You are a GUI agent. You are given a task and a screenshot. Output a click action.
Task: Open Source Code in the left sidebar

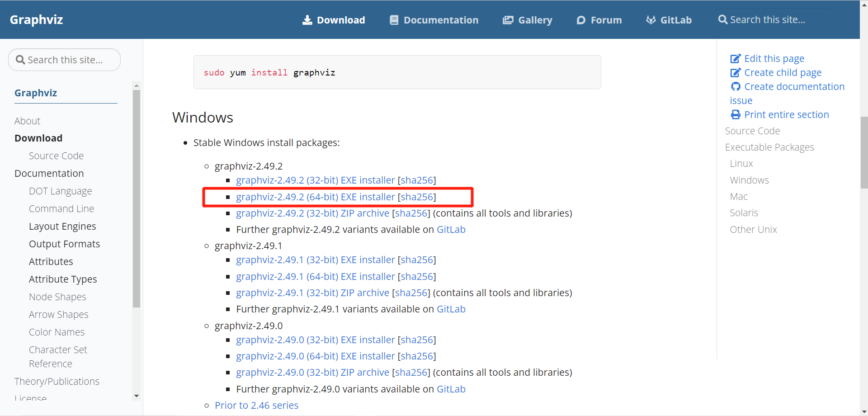(56, 156)
